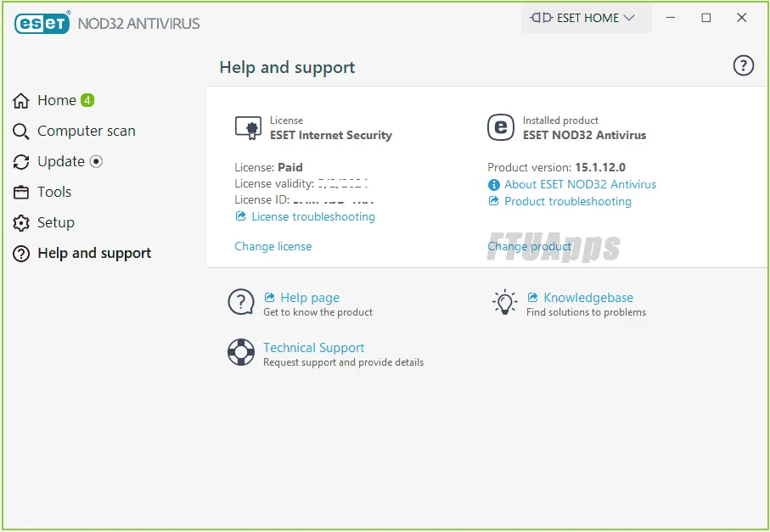This screenshot has height=532, width=770.
Task: Maximize the ESET window
Action: point(706,18)
